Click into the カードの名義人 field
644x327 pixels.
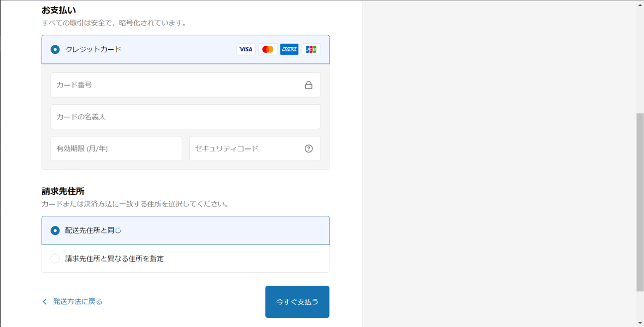pos(185,117)
